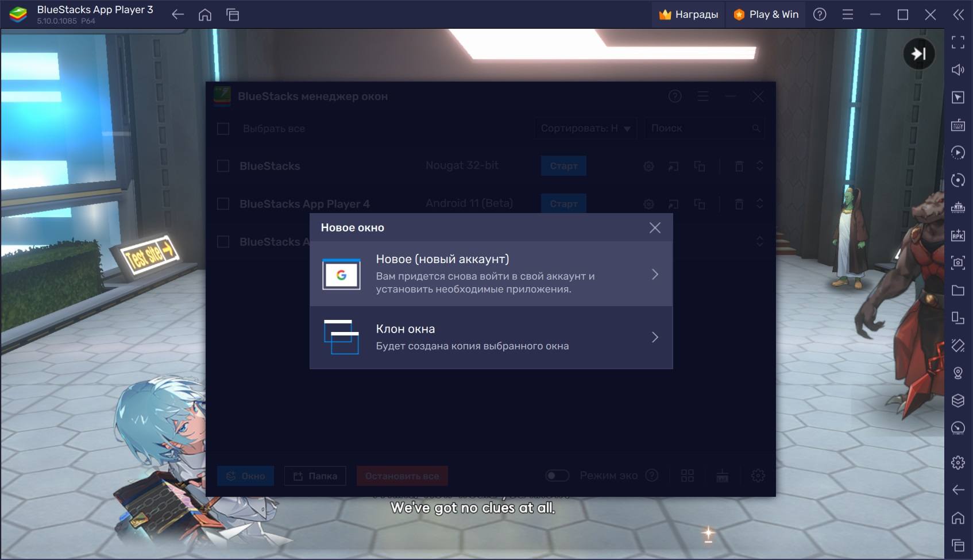
Task: Open the memory trim icon in sidebar
Action: [x=958, y=207]
